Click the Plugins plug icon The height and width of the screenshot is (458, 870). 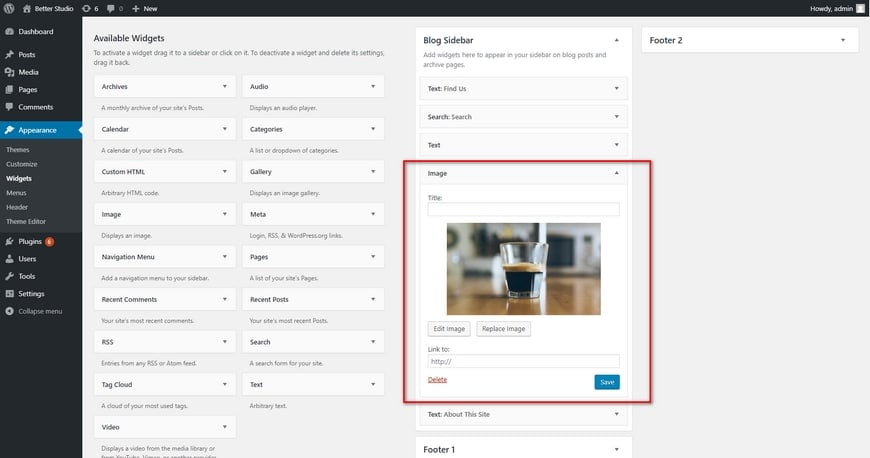pos(9,241)
